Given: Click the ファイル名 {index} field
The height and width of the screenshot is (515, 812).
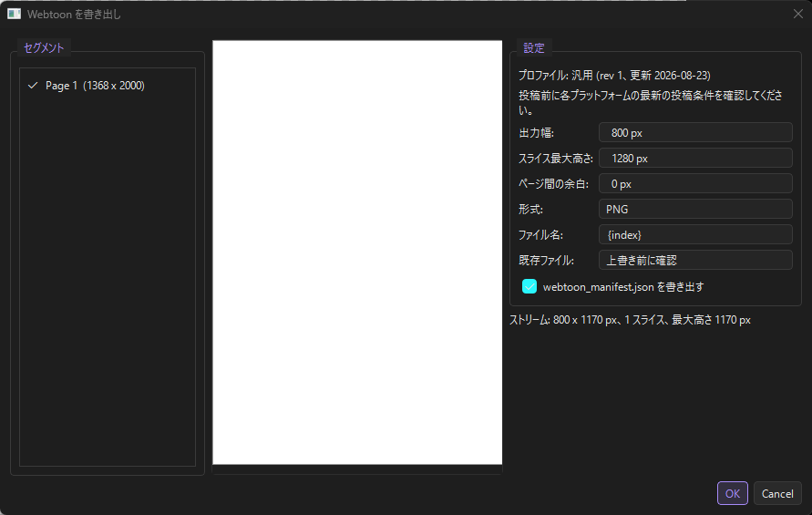Looking at the screenshot, I should 695,234.
